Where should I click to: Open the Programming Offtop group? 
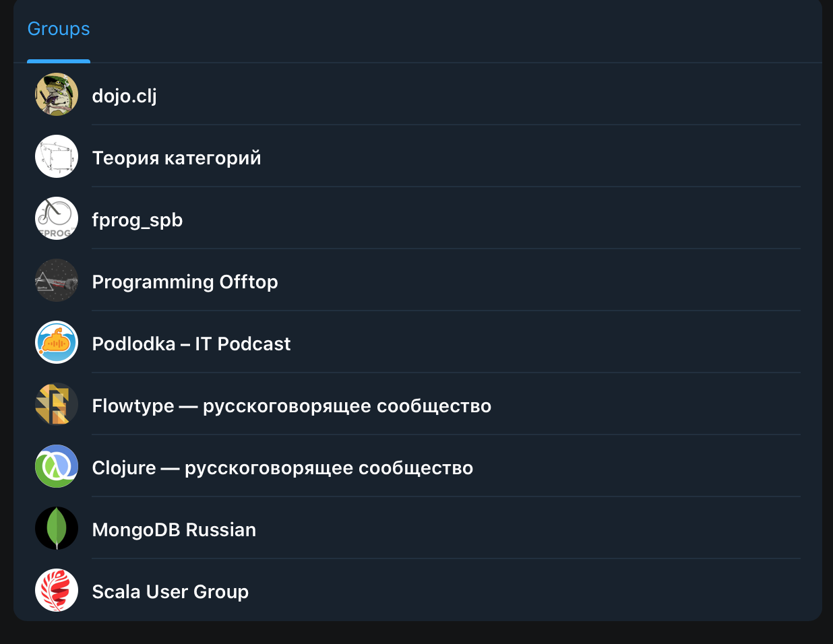418,280
